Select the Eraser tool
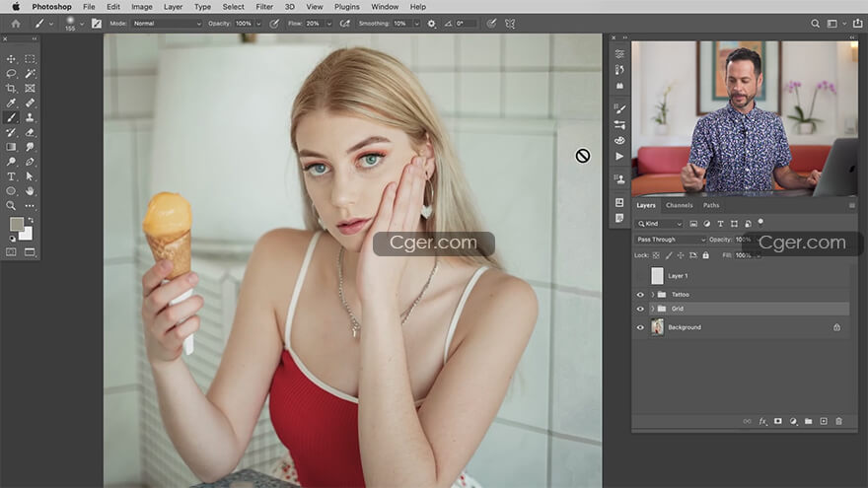 30,132
